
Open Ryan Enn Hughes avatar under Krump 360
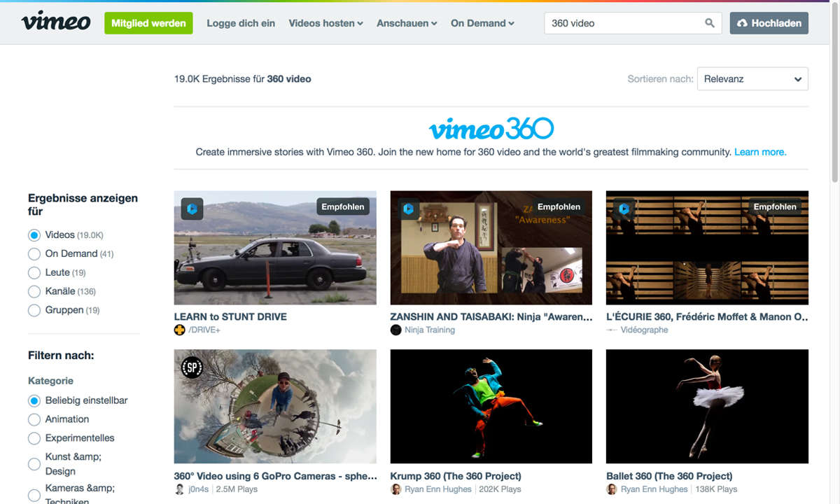tap(396, 489)
